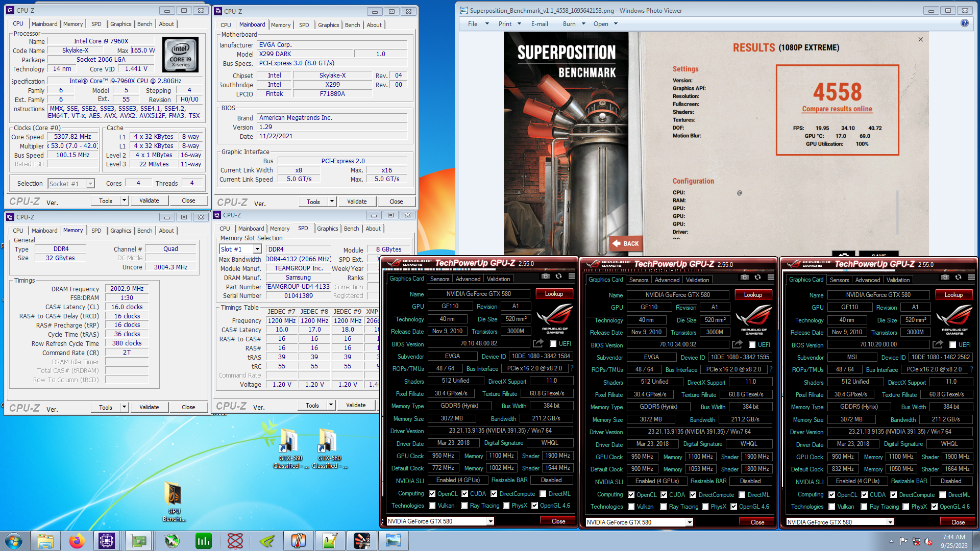Toggle the UEFI checkbox in the MSI GPU-Z window
The image size is (980, 551).
coord(952,345)
